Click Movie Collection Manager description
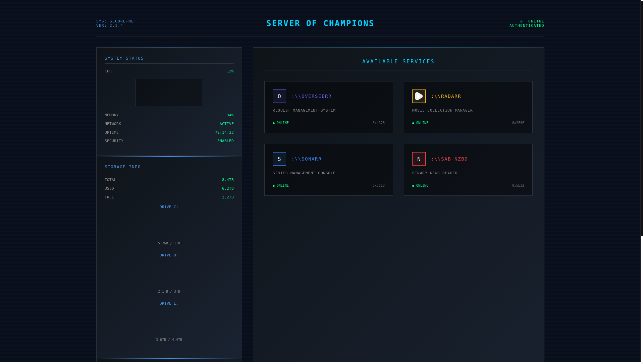The image size is (644, 362). point(442,110)
